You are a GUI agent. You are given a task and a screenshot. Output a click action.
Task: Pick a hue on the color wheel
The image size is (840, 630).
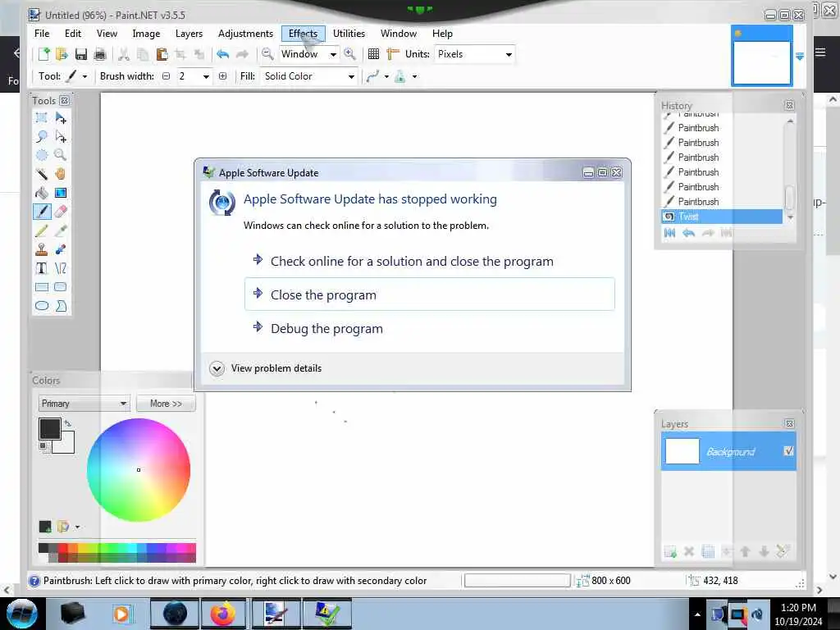point(139,470)
